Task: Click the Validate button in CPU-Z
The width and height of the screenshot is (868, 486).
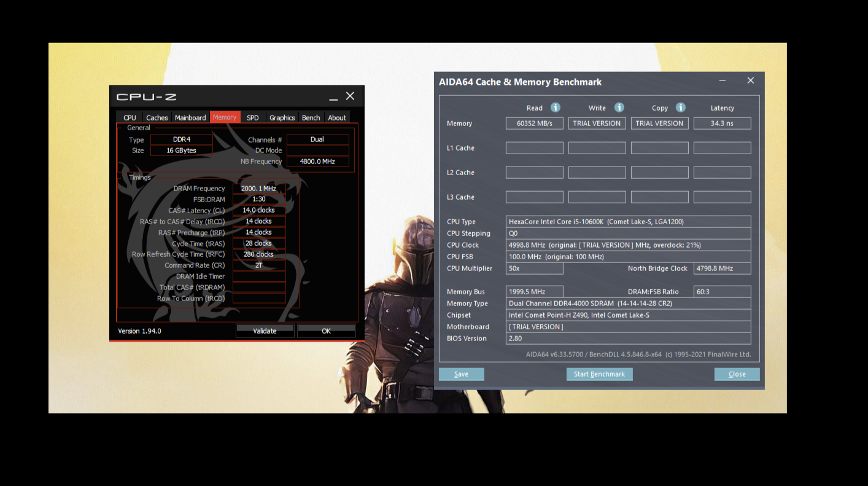Action: (x=265, y=331)
